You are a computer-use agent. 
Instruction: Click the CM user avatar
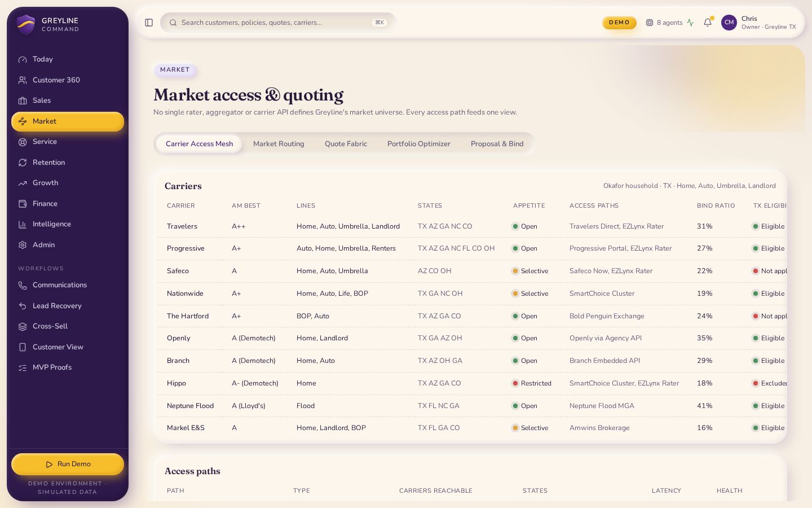click(x=729, y=23)
